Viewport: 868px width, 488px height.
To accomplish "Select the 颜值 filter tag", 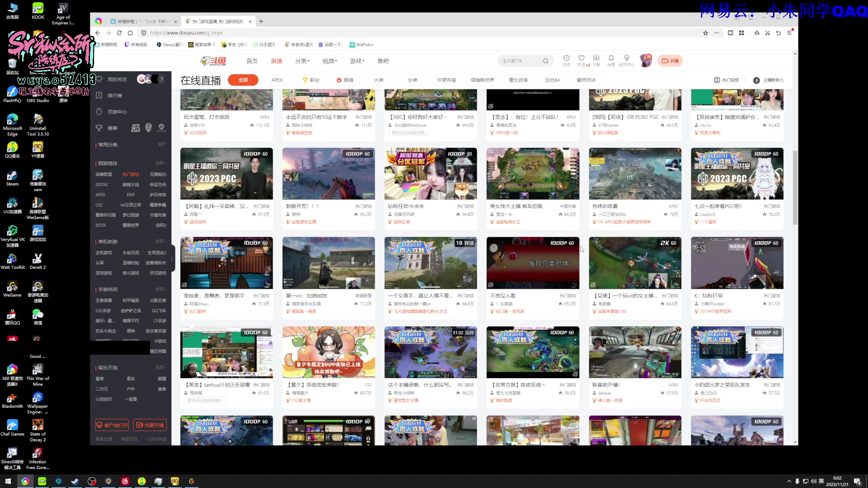I will click(x=345, y=80).
